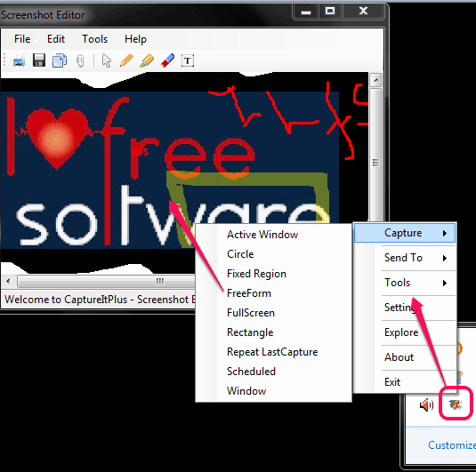Click the Save floppy disk icon
This screenshot has height=472, width=476.
pyautogui.click(x=39, y=60)
